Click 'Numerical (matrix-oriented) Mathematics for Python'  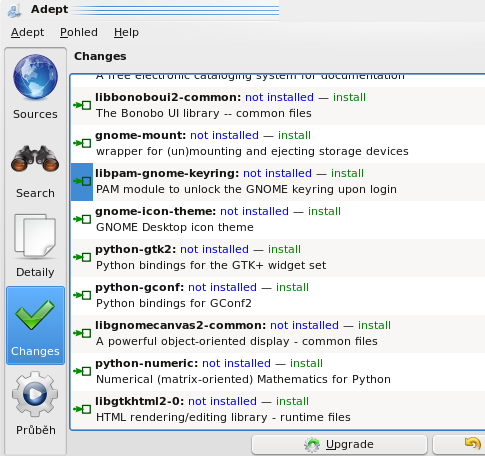pos(243,379)
